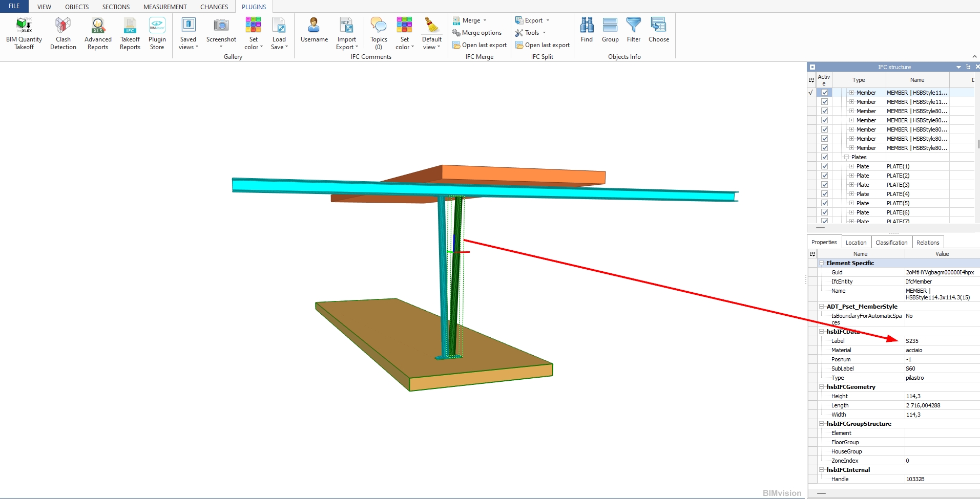Sort by Type column header
The image size is (980, 499).
(x=859, y=80)
